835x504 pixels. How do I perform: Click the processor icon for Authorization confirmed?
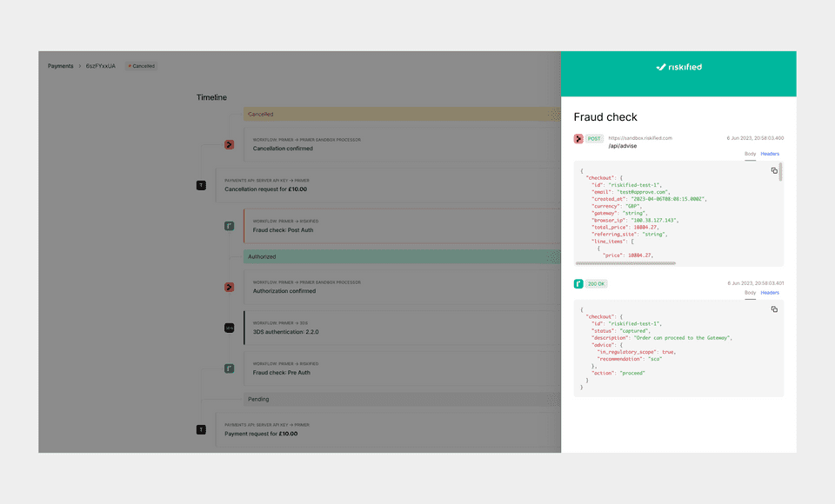pyautogui.click(x=229, y=287)
